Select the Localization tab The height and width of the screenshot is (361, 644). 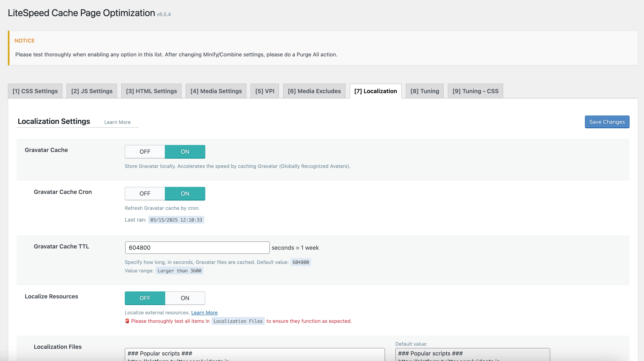tap(375, 91)
